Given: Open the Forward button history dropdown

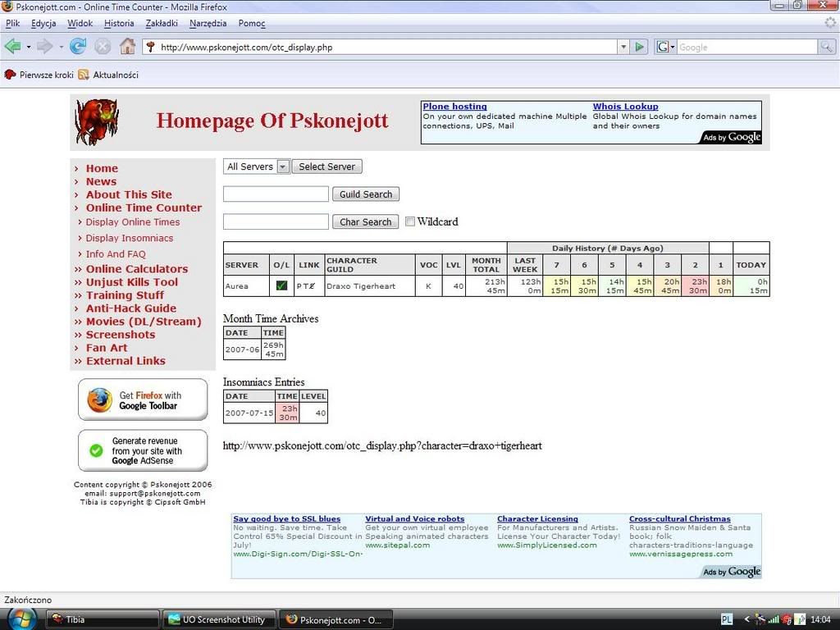Looking at the screenshot, I should pos(61,47).
